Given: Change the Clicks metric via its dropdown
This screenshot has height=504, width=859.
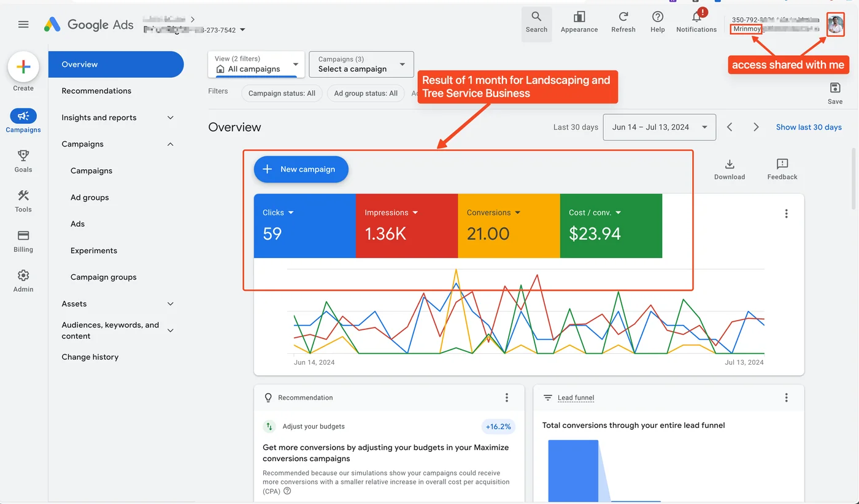Looking at the screenshot, I should point(278,212).
